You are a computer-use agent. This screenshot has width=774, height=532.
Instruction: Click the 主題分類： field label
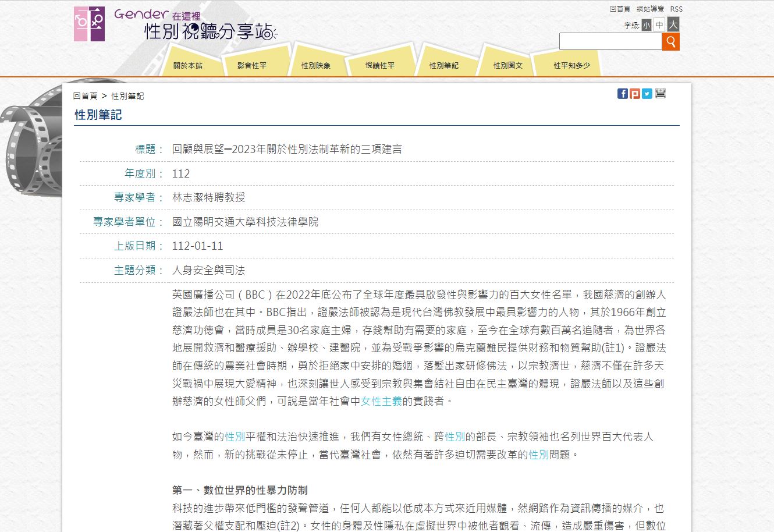pyautogui.click(x=139, y=270)
